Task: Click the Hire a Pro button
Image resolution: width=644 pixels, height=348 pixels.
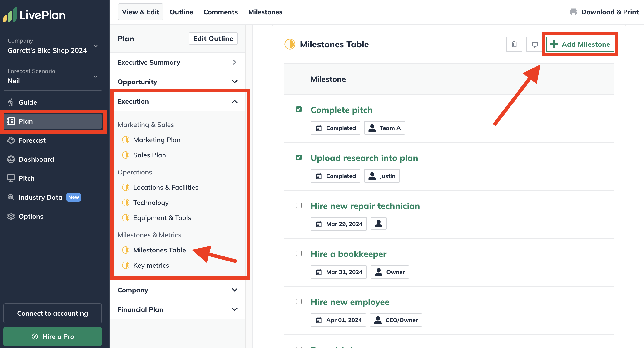Action: 53,337
